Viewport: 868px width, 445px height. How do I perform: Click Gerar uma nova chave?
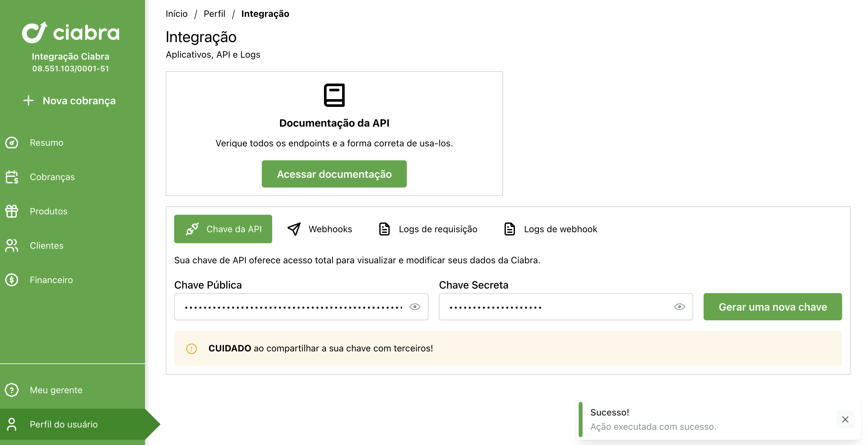point(773,307)
